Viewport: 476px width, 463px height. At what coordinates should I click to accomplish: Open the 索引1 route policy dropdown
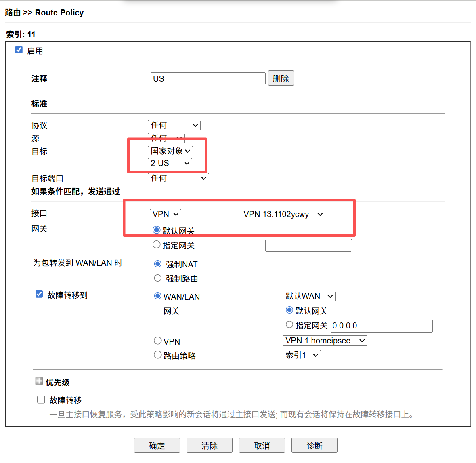click(302, 355)
